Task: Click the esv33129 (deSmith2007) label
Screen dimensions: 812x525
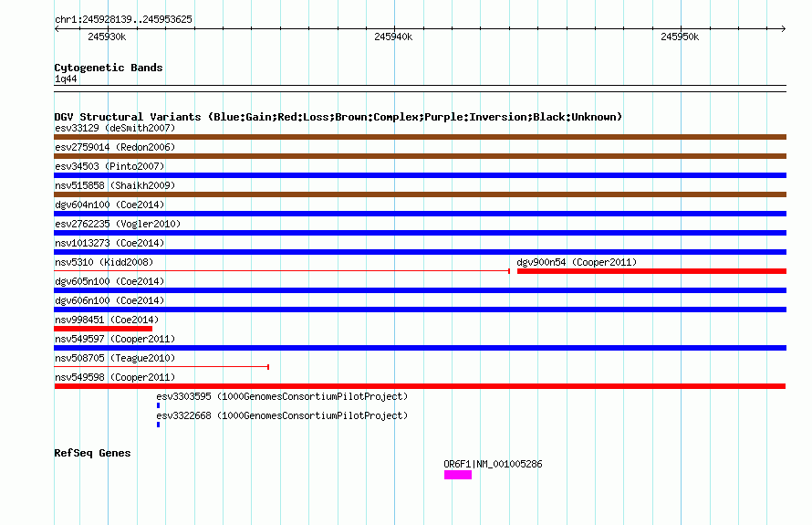Action: [x=115, y=128]
